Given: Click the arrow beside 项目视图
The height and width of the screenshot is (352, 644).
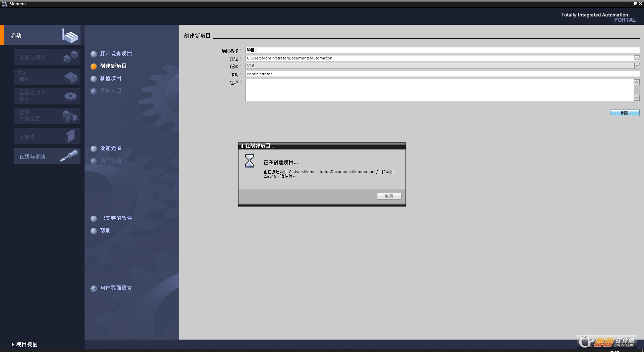Looking at the screenshot, I should coord(13,345).
